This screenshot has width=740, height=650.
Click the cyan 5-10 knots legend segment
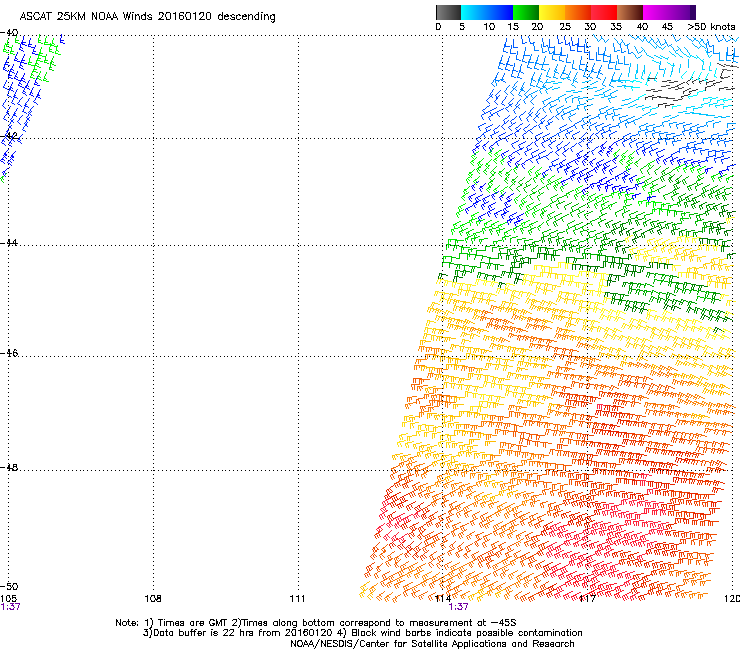[474, 12]
